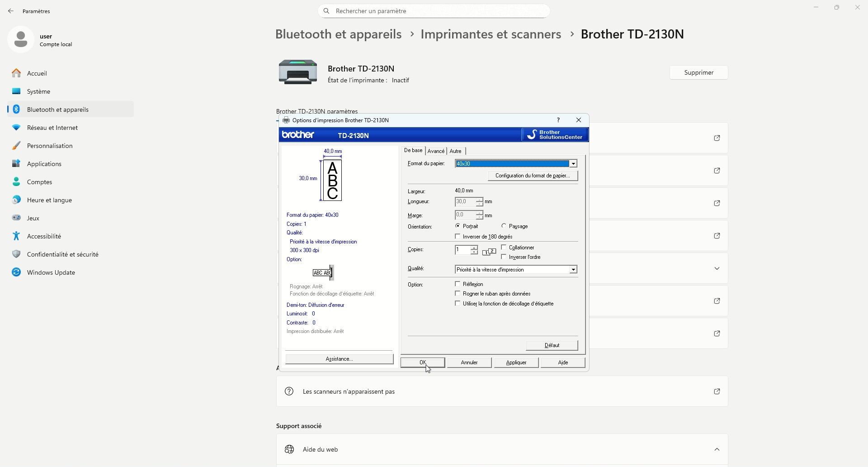Go to Bluetooth et appareils breadcrumb
This screenshot has width=868, height=467.
(339, 34)
